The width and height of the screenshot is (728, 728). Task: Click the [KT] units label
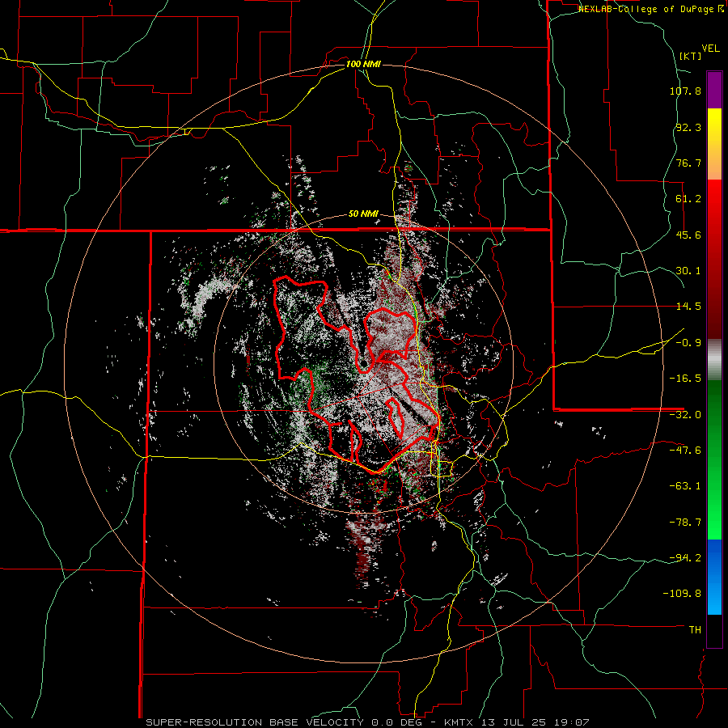(691, 56)
